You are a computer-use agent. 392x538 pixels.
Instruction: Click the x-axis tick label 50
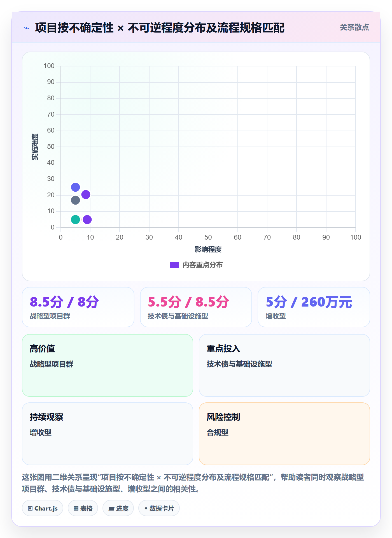[208, 237]
